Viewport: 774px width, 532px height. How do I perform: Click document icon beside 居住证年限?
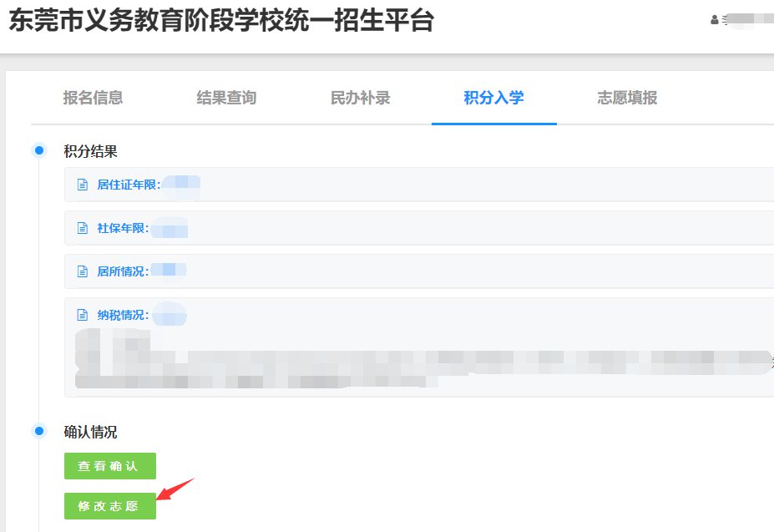[82, 185]
